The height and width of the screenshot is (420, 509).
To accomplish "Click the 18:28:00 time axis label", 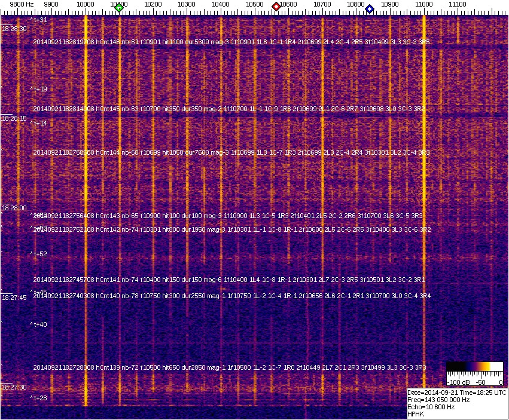I will tap(14, 208).
